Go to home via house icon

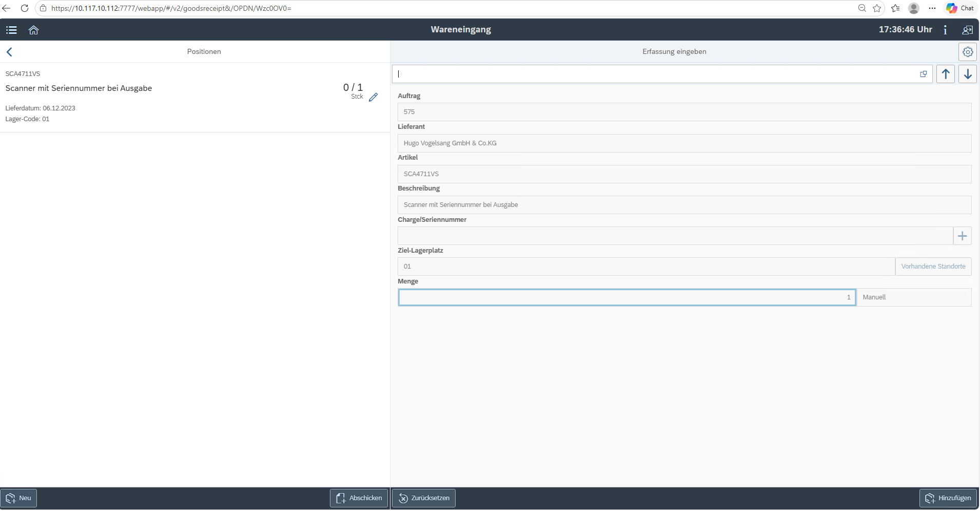(34, 30)
